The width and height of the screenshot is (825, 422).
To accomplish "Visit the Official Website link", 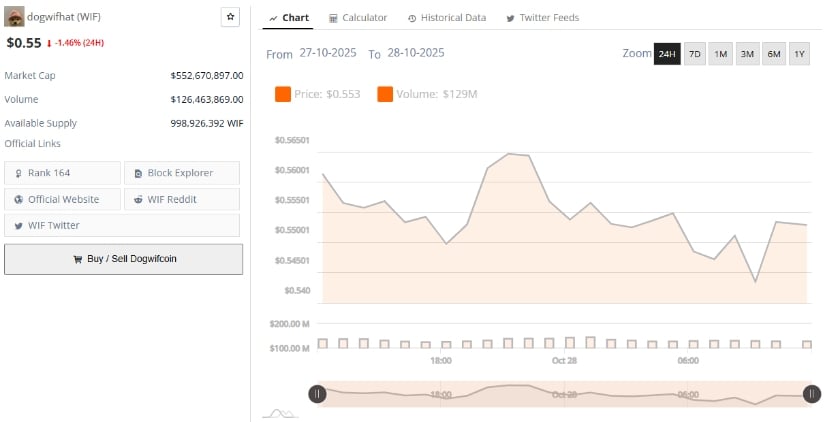I will click(62, 199).
